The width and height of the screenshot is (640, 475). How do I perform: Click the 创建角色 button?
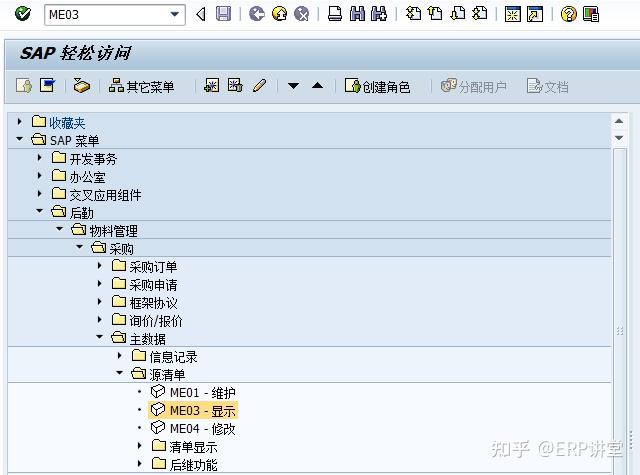click(x=377, y=87)
